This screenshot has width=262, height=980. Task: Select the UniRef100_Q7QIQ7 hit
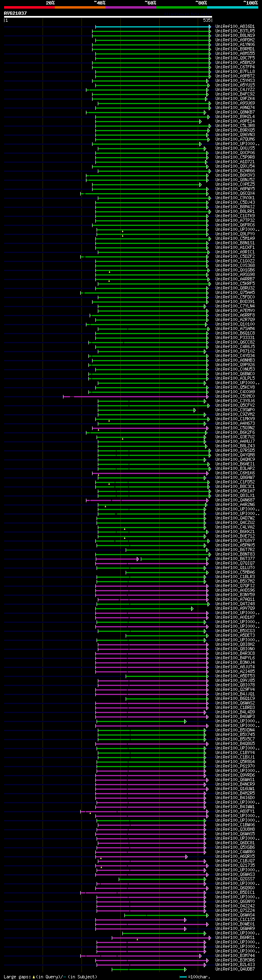coord(235,563)
